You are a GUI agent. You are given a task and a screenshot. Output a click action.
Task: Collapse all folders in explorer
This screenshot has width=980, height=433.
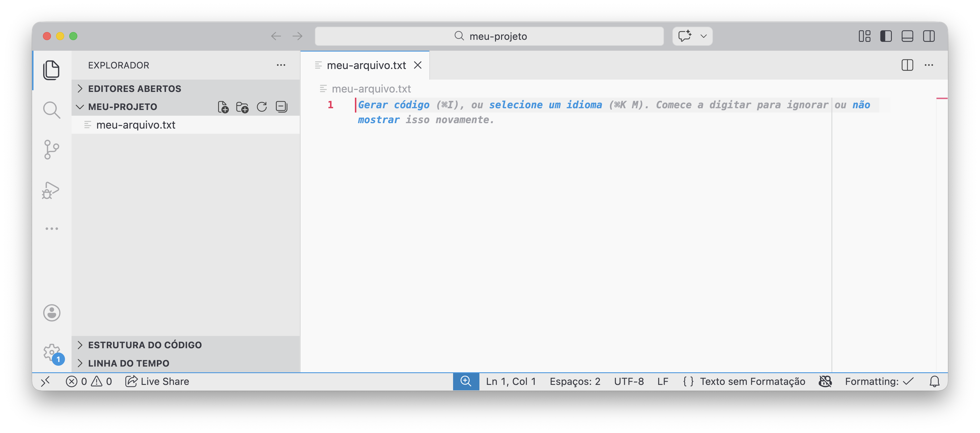(282, 107)
